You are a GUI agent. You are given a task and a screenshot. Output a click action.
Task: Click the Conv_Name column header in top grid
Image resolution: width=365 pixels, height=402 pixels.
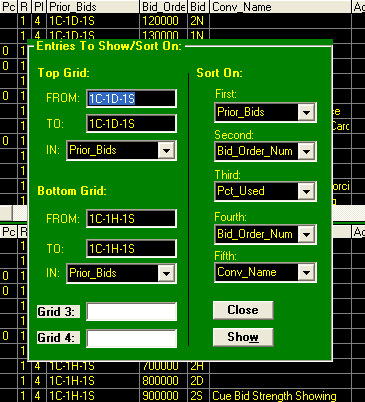click(281, 7)
